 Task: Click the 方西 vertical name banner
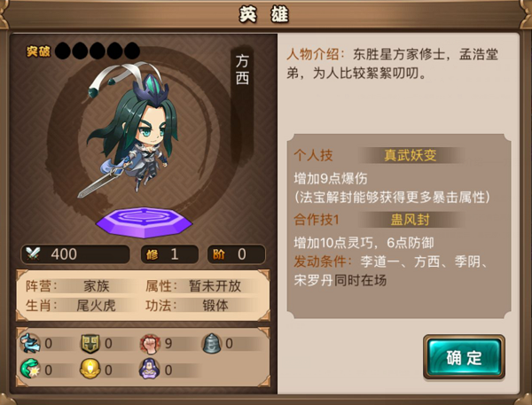(242, 71)
